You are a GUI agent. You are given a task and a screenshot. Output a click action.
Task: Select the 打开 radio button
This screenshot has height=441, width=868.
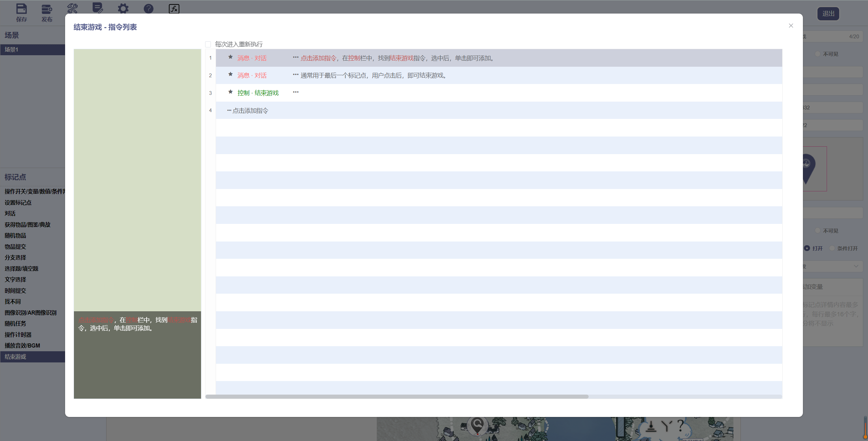[x=807, y=248]
